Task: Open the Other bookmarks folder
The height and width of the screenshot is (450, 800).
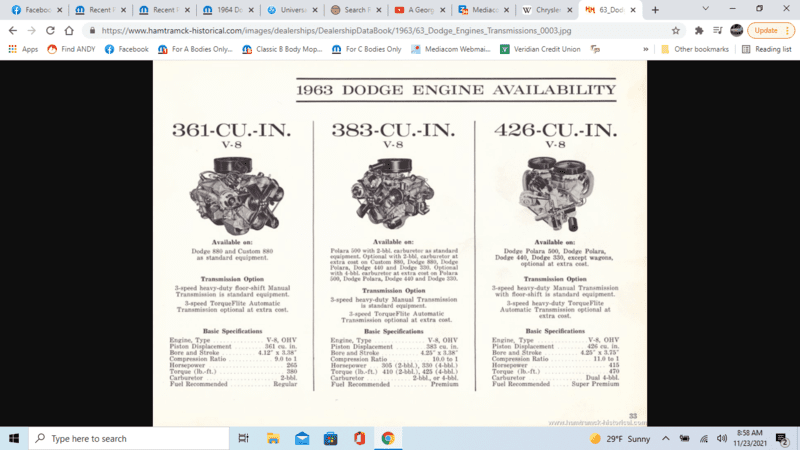Action: pos(694,49)
